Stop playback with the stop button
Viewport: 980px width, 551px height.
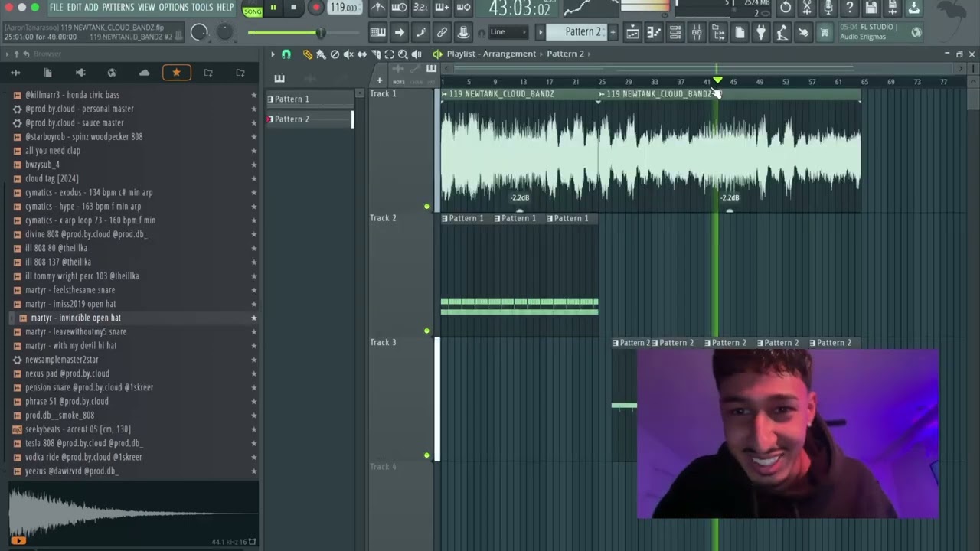pyautogui.click(x=293, y=8)
